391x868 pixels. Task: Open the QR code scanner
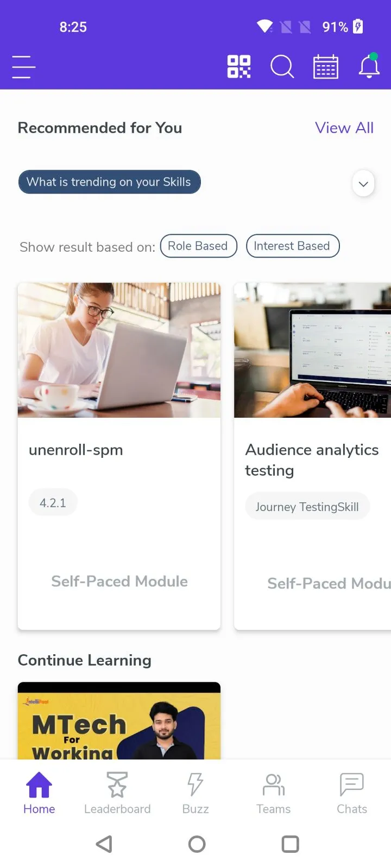[239, 67]
